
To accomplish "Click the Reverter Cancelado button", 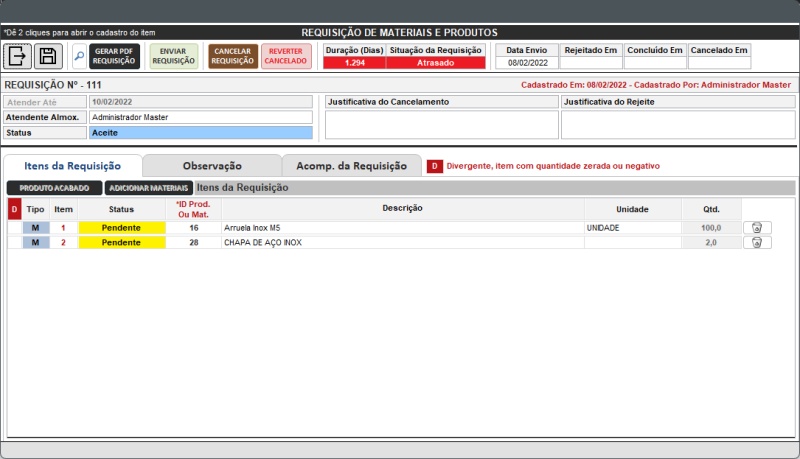I will click(286, 56).
